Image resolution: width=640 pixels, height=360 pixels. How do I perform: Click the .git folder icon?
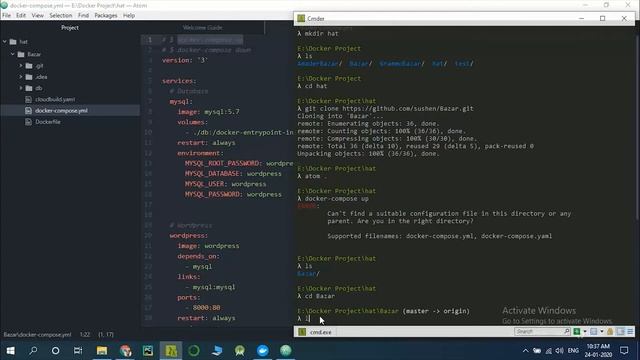click(x=29, y=65)
